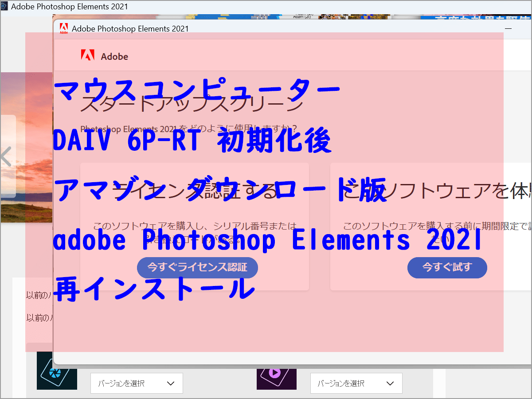Minimize the front Photoshop Elements 2021 dialog

508,29
